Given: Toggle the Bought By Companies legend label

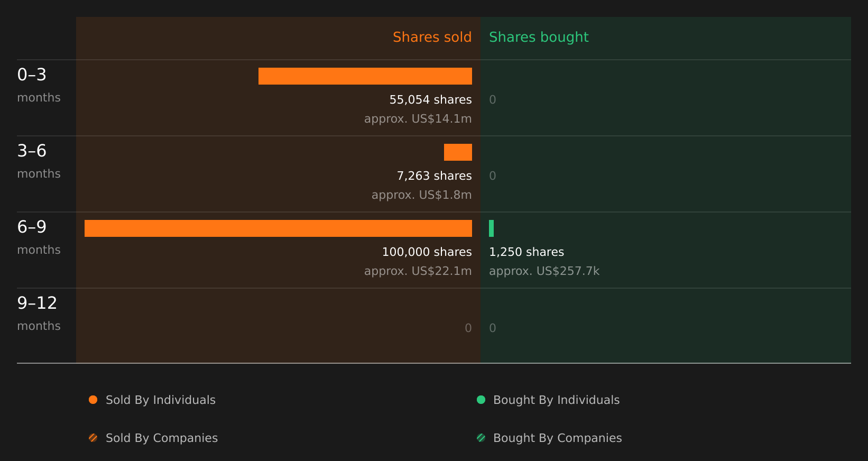Looking at the screenshot, I should click(x=557, y=438).
